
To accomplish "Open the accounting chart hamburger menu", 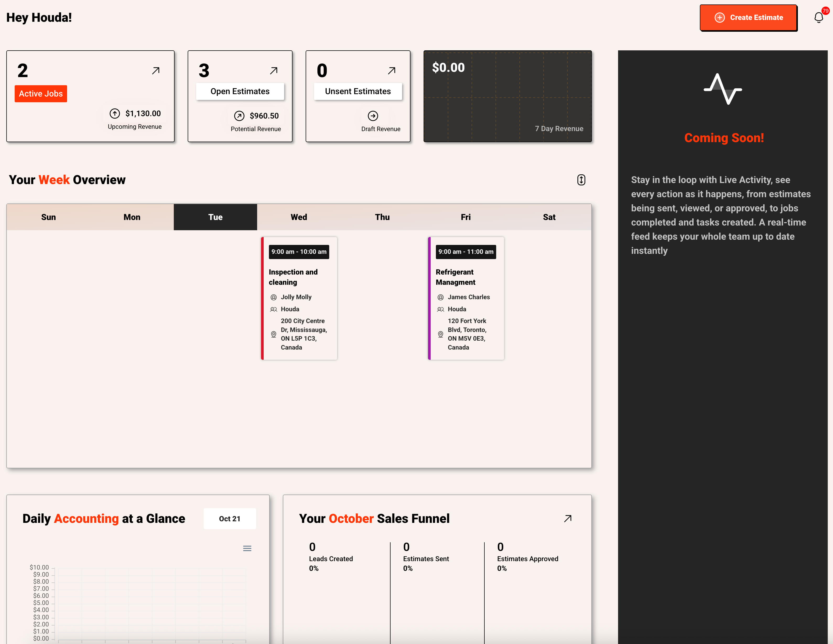I will point(247,548).
